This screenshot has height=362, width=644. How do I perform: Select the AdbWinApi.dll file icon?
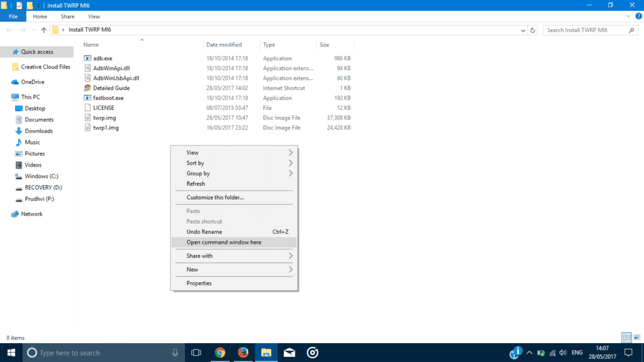[x=87, y=68]
